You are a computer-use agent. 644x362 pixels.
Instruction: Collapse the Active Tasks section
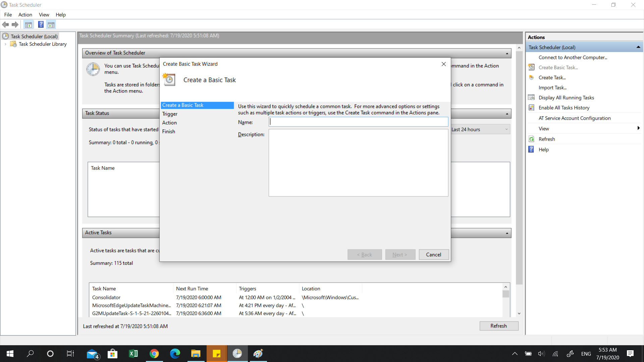[507, 233]
